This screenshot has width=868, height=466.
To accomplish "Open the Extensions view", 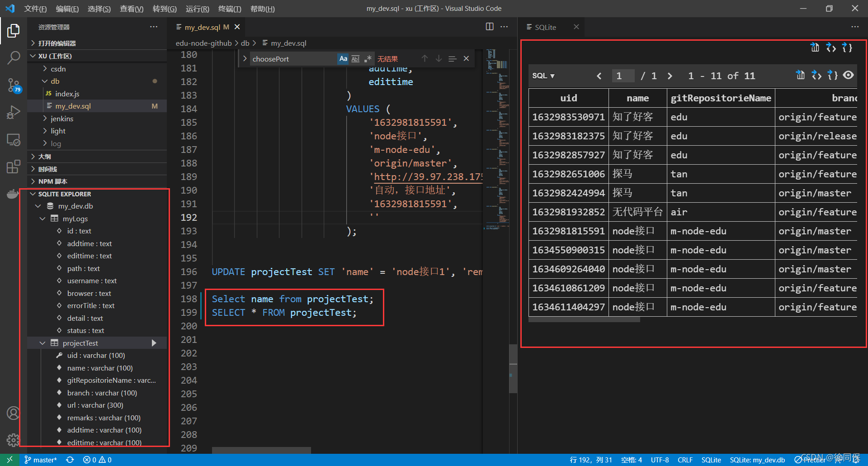I will tap(14, 166).
